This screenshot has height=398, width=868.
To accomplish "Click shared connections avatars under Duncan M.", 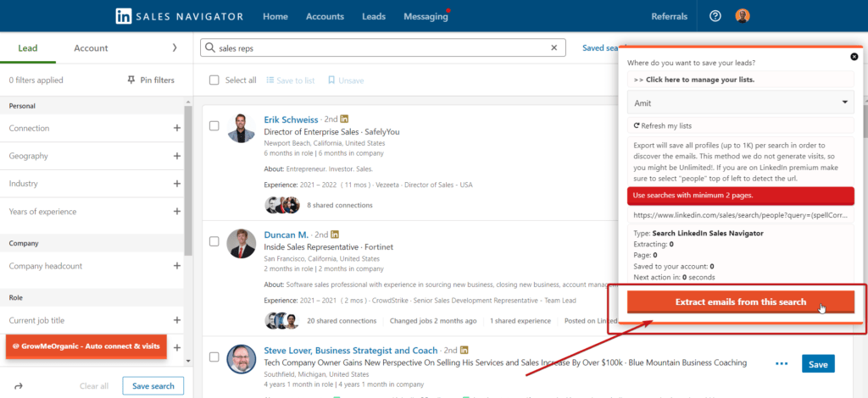I will 282,321.
